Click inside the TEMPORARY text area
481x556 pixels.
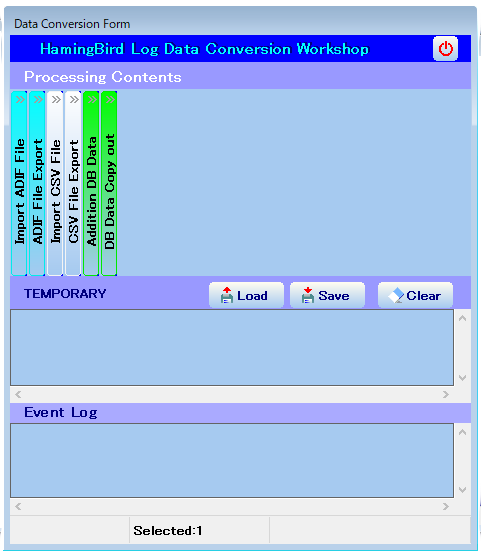(232, 348)
